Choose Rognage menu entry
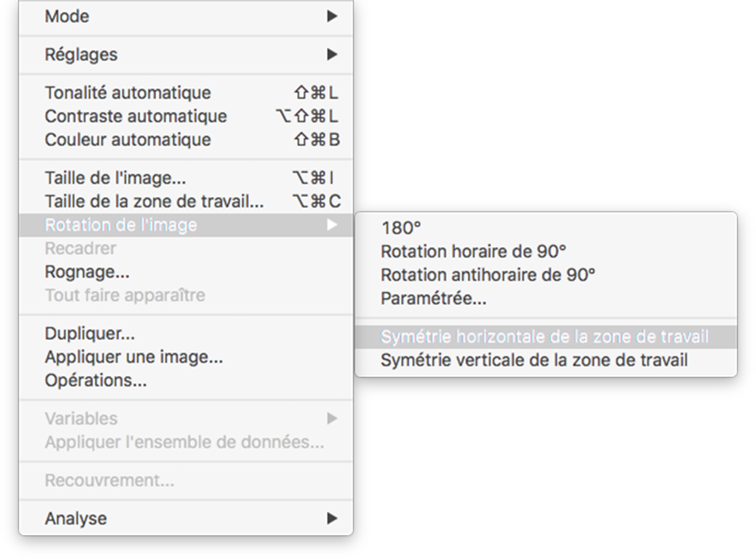The image size is (756, 558). click(x=87, y=272)
